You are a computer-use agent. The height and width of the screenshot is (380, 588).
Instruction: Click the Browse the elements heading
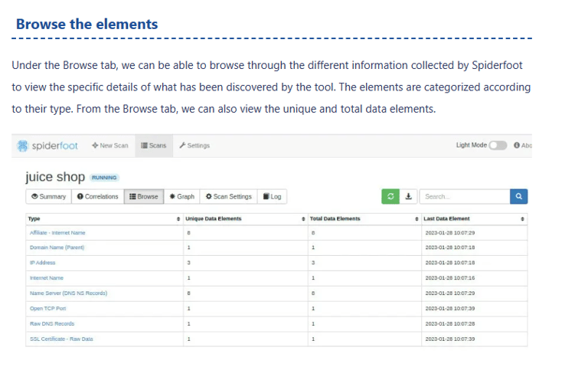87,24
